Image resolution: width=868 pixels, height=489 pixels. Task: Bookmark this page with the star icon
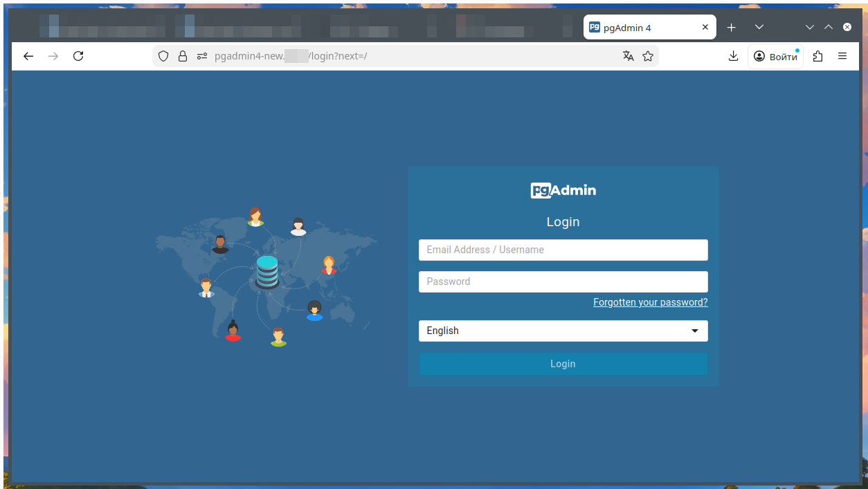[x=648, y=56]
